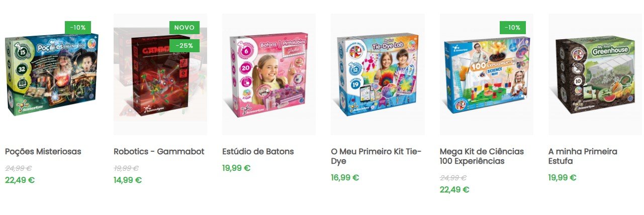Click the NOVO badge on Gammabot

coord(185,28)
